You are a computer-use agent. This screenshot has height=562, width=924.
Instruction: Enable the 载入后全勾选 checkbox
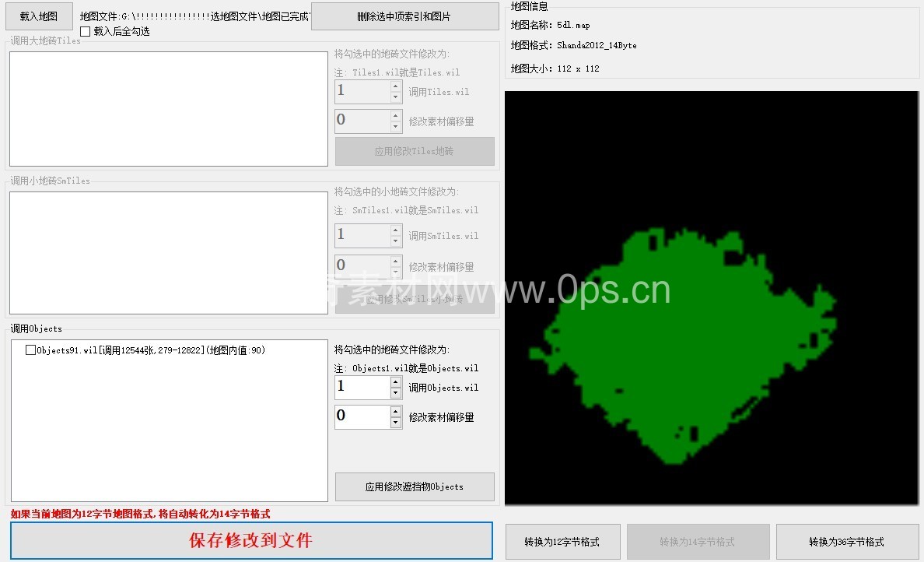pos(86,32)
